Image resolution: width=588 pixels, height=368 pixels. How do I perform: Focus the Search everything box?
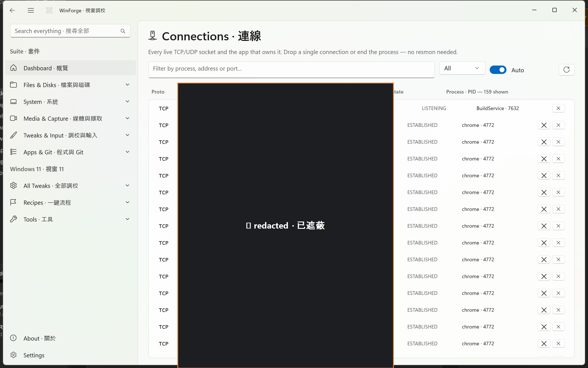coord(70,31)
